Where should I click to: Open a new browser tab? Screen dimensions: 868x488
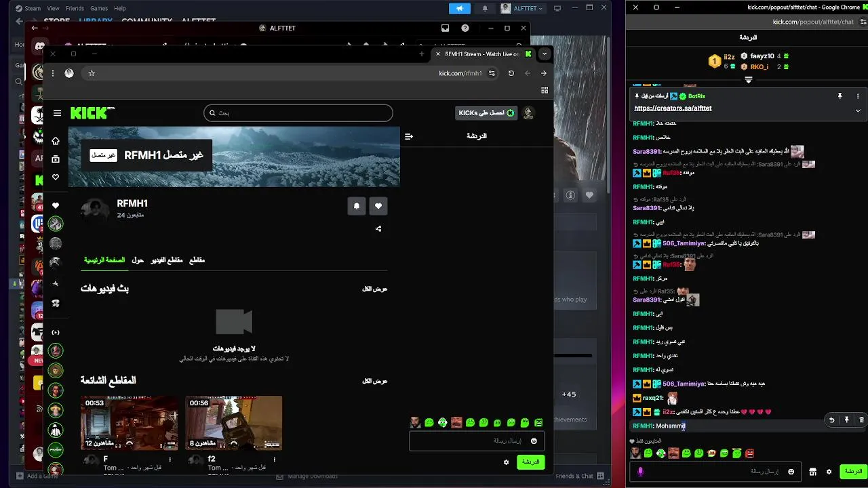(x=422, y=54)
